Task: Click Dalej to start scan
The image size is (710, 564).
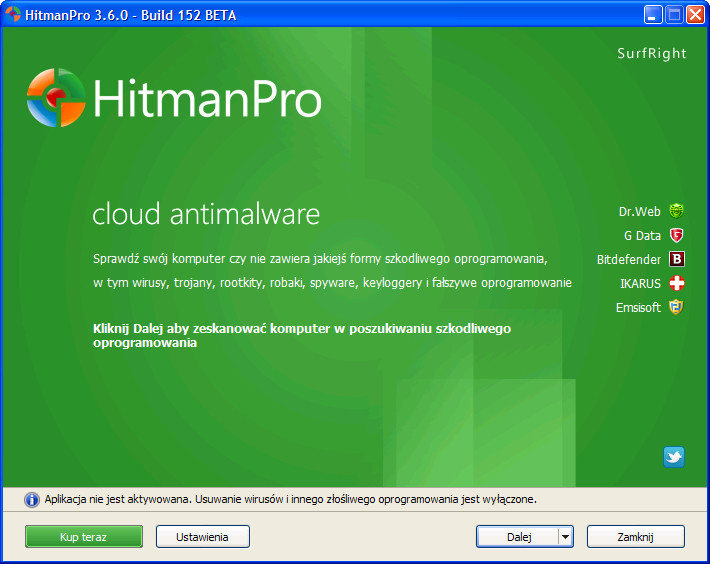Action: tap(518, 537)
